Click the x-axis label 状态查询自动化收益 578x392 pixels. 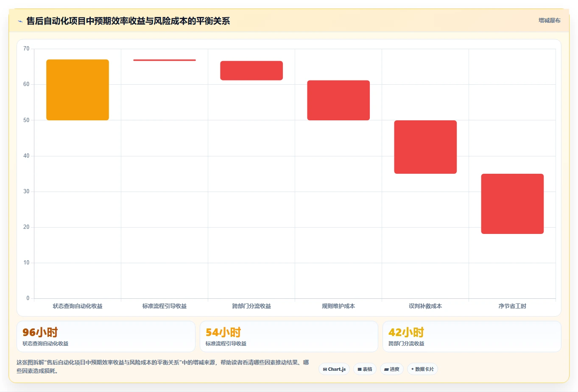pyautogui.click(x=78, y=306)
